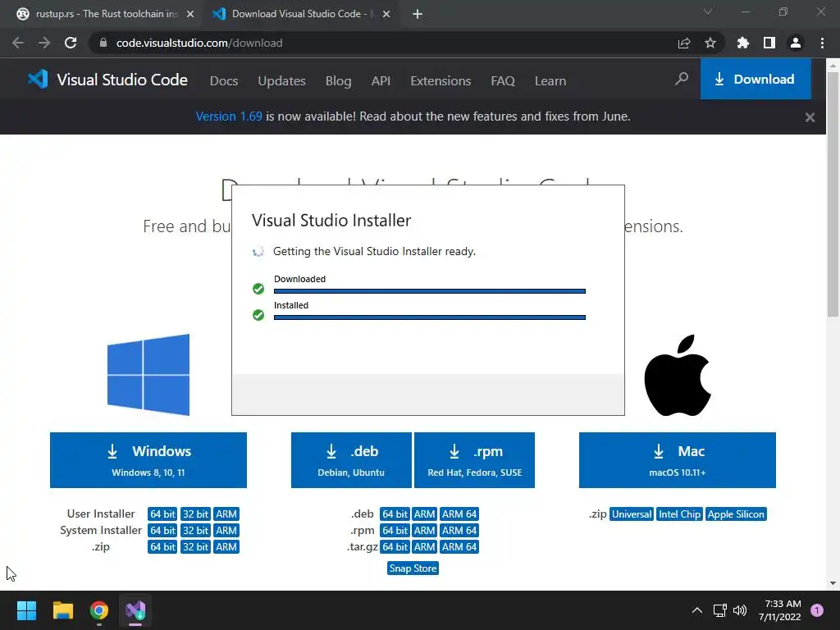Choose Mac .zip Universal
Screen dimensions: 840x630
click(x=632, y=514)
